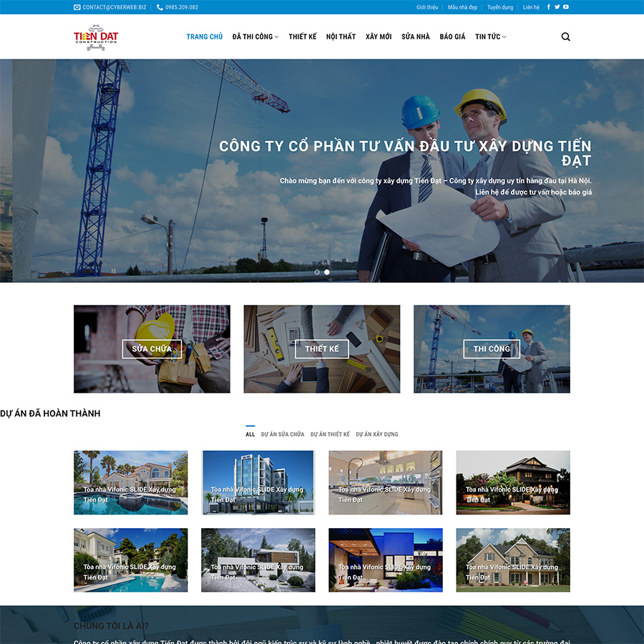Open the Facebook social icon
Image resolution: width=644 pixels, height=644 pixels.
(549, 7)
